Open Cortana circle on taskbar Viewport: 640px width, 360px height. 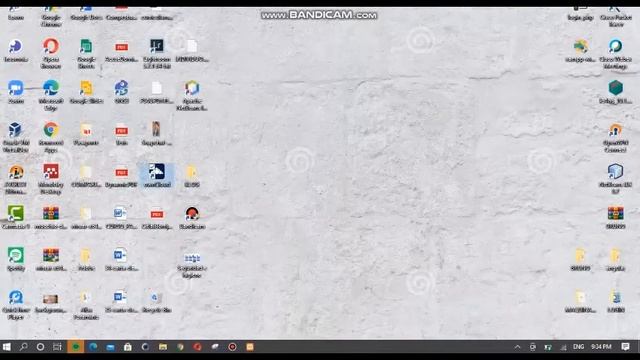pyautogui.click(x=40, y=347)
